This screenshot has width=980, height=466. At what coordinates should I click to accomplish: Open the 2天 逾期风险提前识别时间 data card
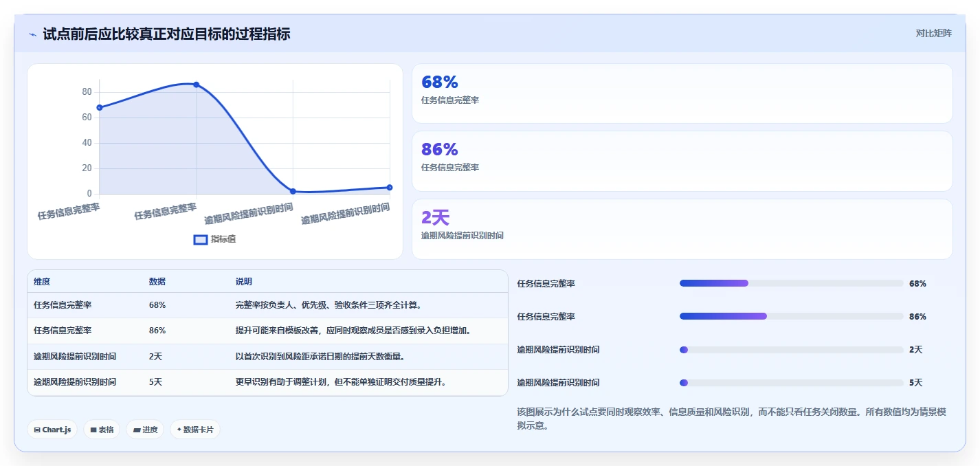click(682, 229)
